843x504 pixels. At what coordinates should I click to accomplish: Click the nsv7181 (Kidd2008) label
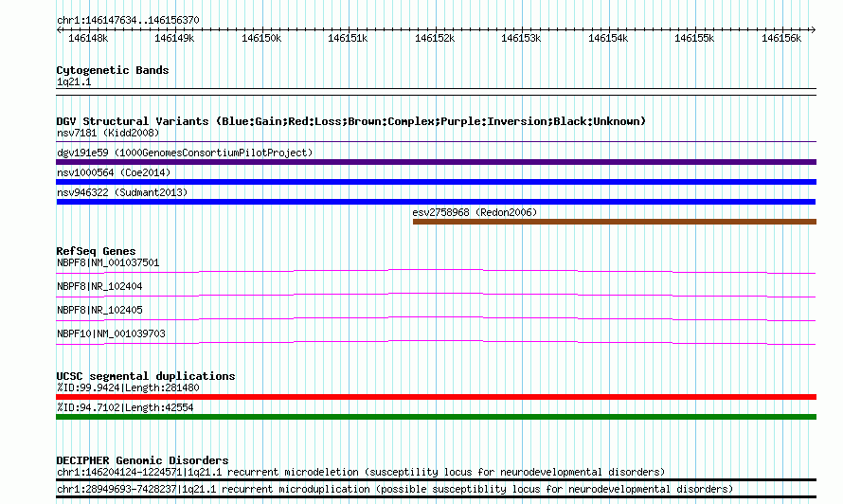pos(108,133)
